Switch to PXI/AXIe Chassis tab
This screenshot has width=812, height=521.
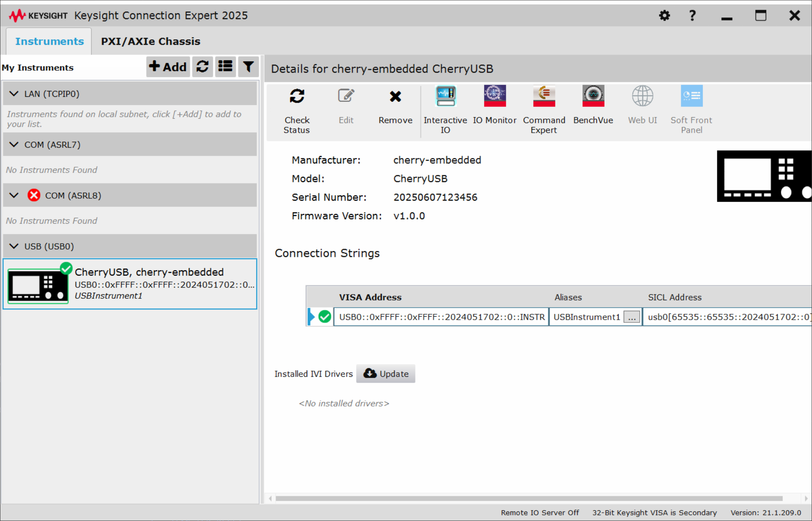pyautogui.click(x=150, y=41)
